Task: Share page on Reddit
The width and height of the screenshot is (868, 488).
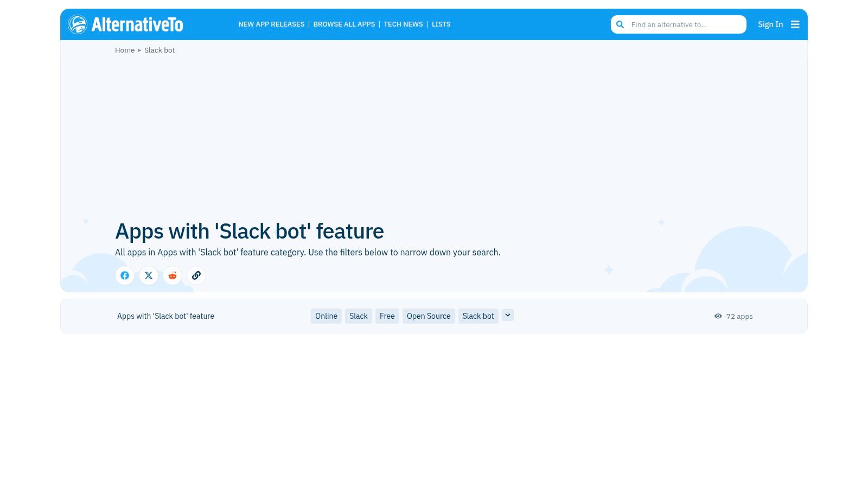Action: pos(173,275)
